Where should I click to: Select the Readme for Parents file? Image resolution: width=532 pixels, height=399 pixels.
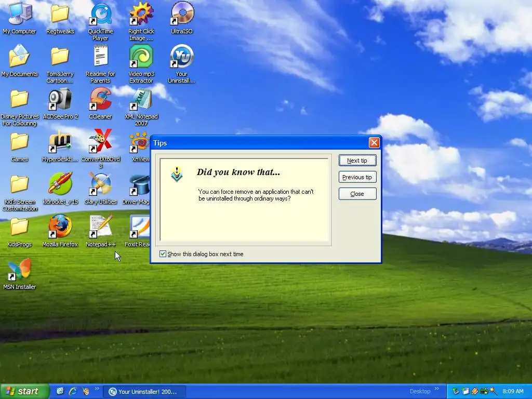pos(100,64)
